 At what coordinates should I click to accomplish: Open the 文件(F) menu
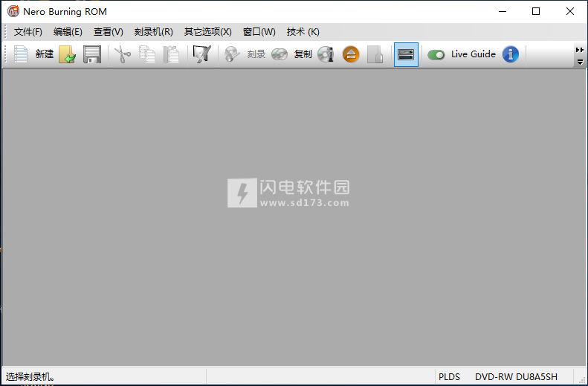[28, 32]
